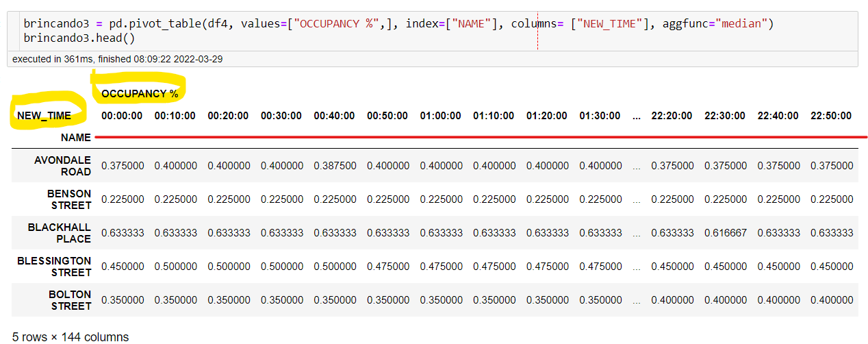Click into the pd.pivot_table code line
The width and height of the screenshot is (868, 344).
[x=398, y=24]
